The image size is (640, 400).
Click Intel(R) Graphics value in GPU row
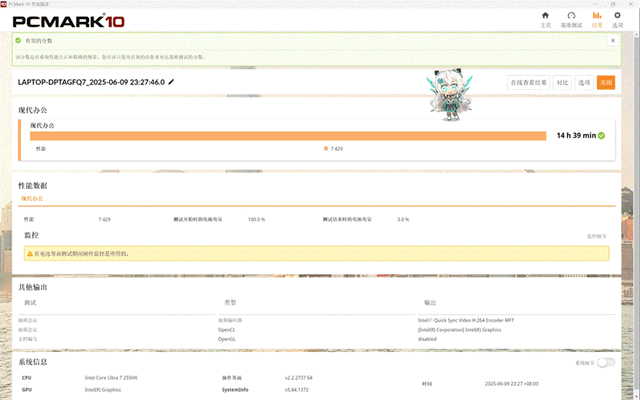tap(103, 390)
